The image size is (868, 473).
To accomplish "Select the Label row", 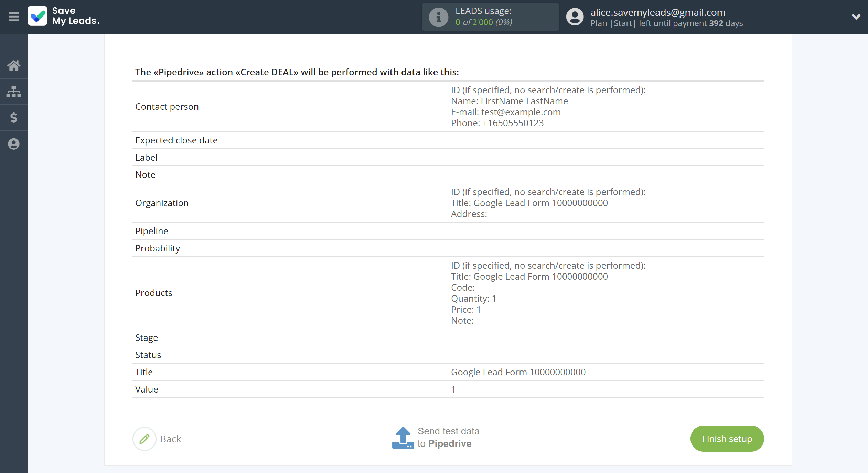I will 448,157.
